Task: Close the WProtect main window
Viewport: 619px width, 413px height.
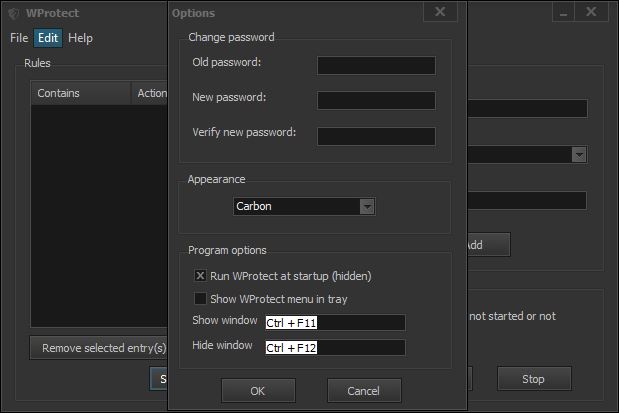Action: point(591,12)
